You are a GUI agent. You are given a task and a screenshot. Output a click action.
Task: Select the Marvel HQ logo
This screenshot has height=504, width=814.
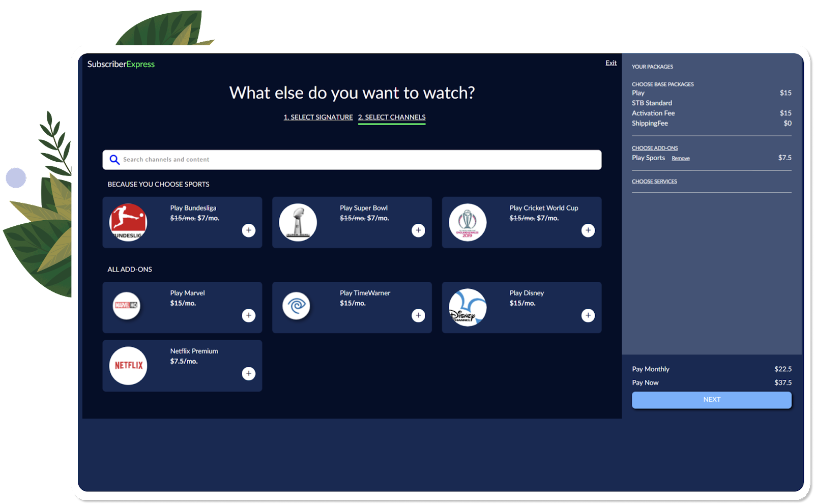(x=126, y=306)
